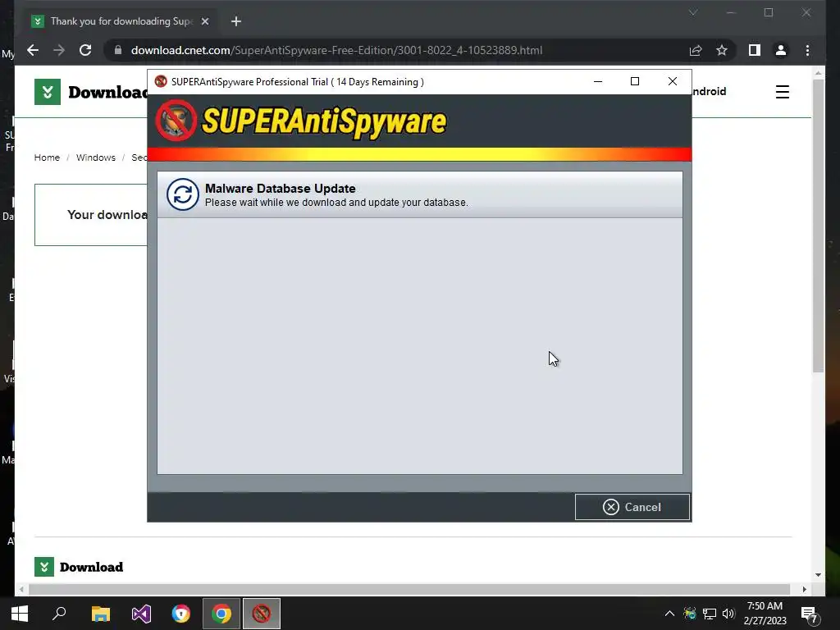Screen dimensions: 840x630
Task: Go to Home breadcrumb link
Action: [x=47, y=157]
